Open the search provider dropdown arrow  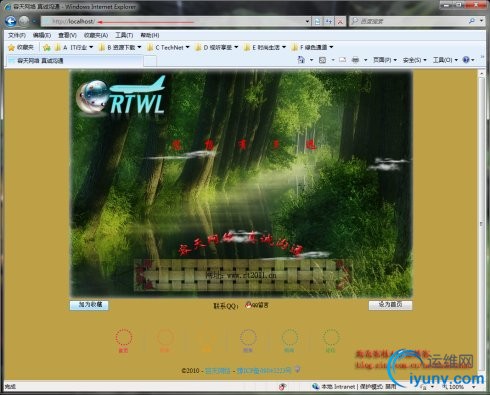pos(481,21)
